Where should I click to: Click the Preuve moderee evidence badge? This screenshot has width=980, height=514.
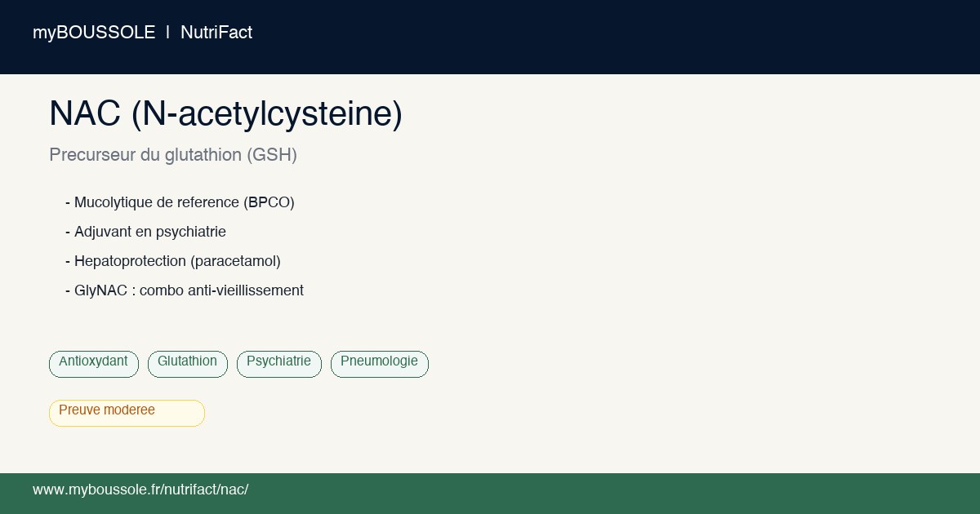click(x=127, y=413)
